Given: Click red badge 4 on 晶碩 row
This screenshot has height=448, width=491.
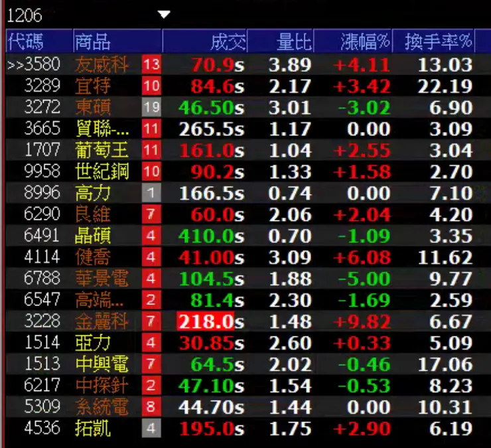Looking at the screenshot, I should tap(151, 236).
